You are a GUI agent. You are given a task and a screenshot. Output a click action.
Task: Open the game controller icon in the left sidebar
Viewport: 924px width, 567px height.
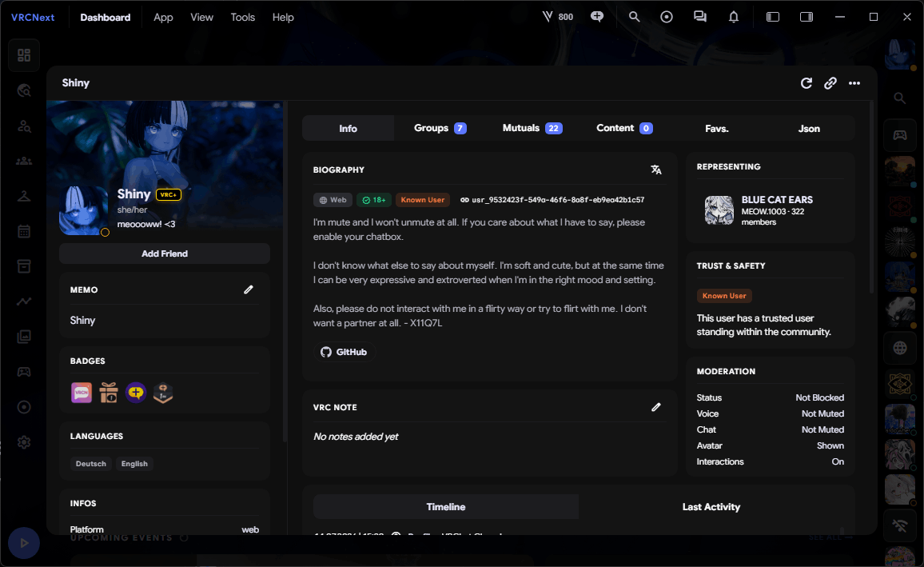(24, 372)
